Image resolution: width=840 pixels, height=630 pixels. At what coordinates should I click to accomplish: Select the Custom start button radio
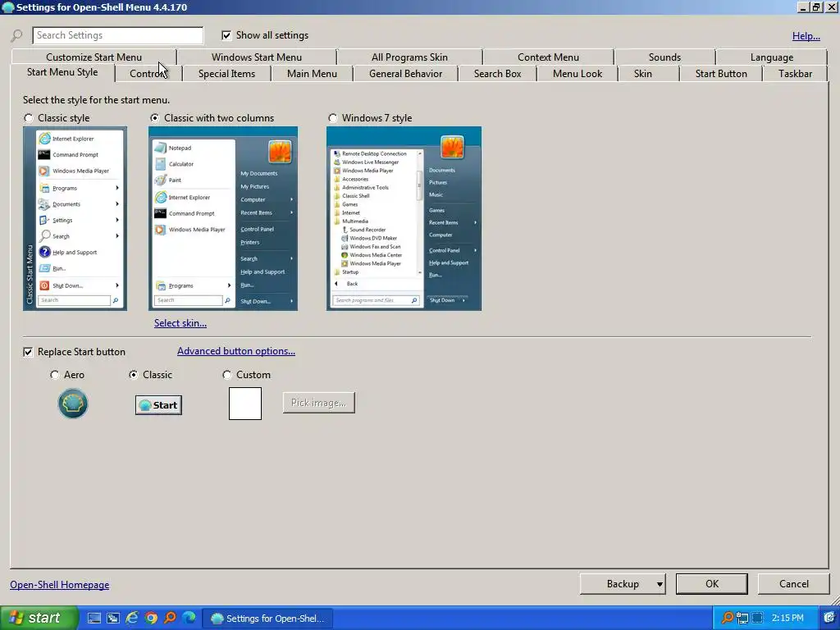227,375
